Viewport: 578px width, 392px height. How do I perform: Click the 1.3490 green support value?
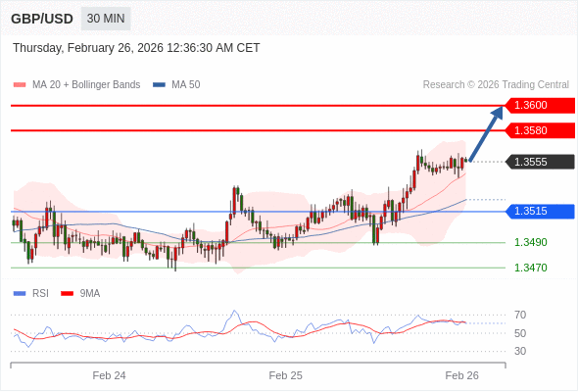[x=530, y=242]
